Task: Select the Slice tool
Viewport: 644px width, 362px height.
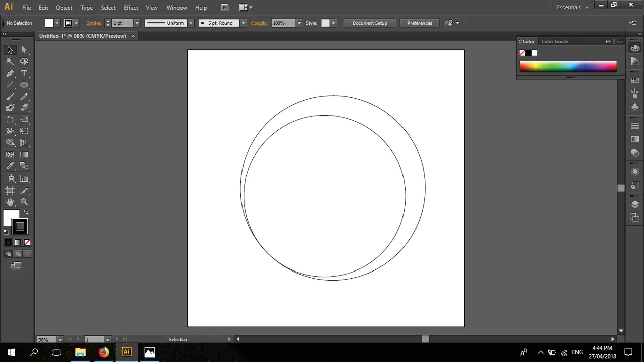Action: tap(24, 191)
